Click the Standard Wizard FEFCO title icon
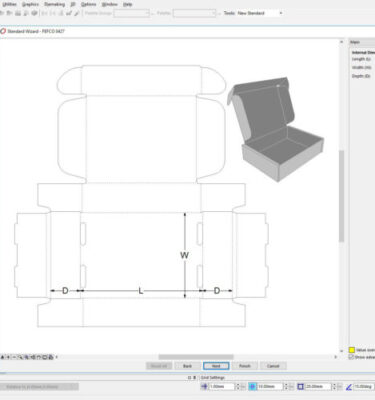Screen dimensions: 375x400 click(x=3, y=31)
